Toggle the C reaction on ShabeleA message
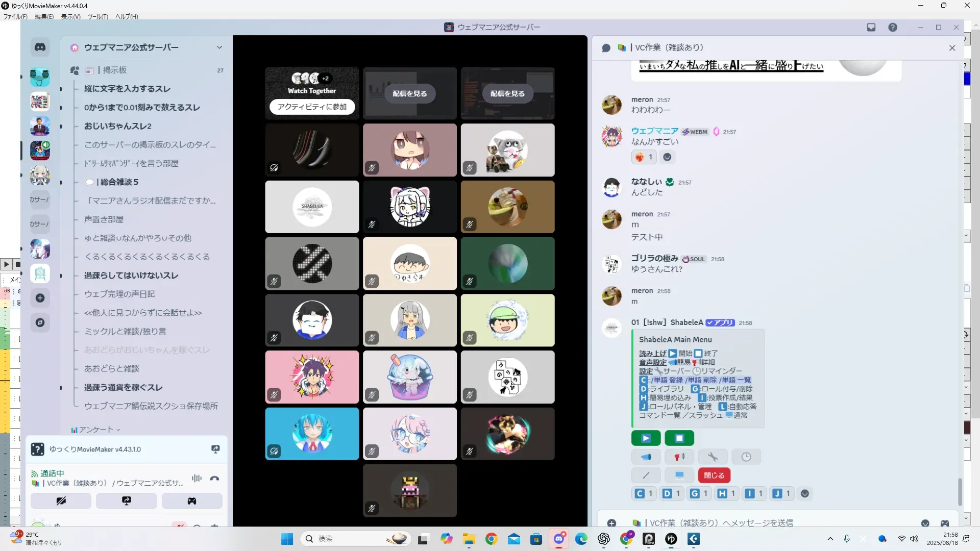 (x=644, y=493)
